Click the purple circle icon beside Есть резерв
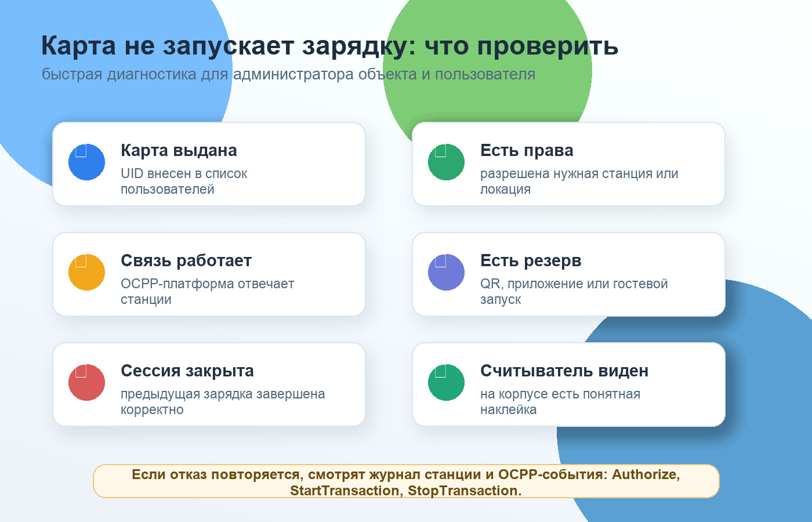The height and width of the screenshot is (522, 812). tap(446, 272)
